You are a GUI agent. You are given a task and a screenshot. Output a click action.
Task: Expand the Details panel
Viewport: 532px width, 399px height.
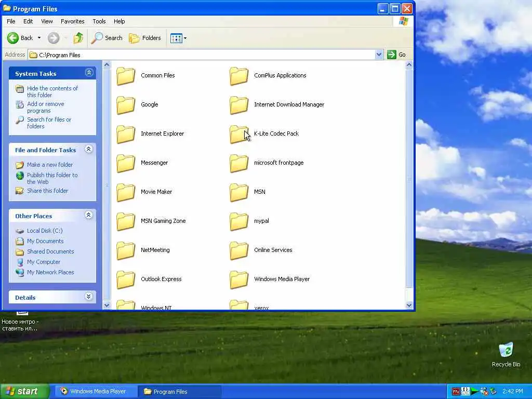click(88, 297)
